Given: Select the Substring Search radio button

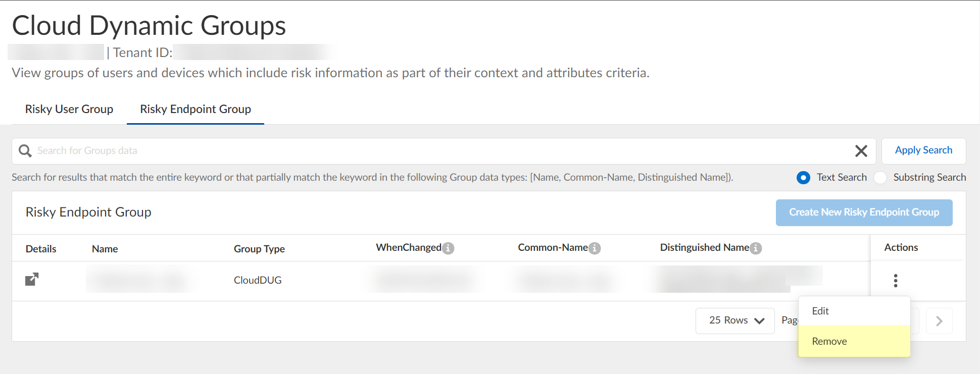Looking at the screenshot, I should point(880,178).
